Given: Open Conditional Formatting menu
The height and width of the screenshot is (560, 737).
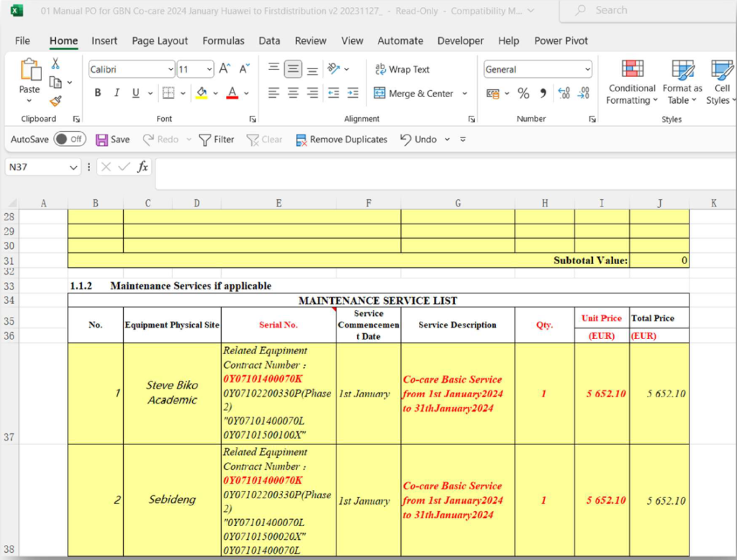Looking at the screenshot, I should click(x=631, y=81).
